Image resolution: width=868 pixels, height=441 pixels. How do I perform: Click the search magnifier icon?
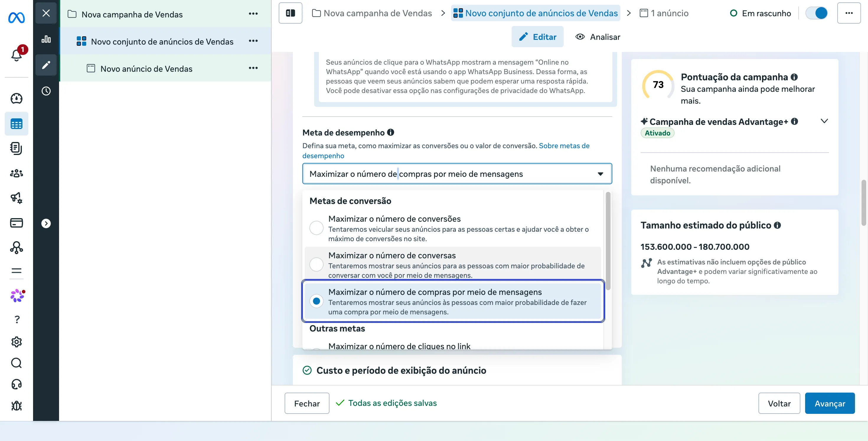click(x=17, y=363)
